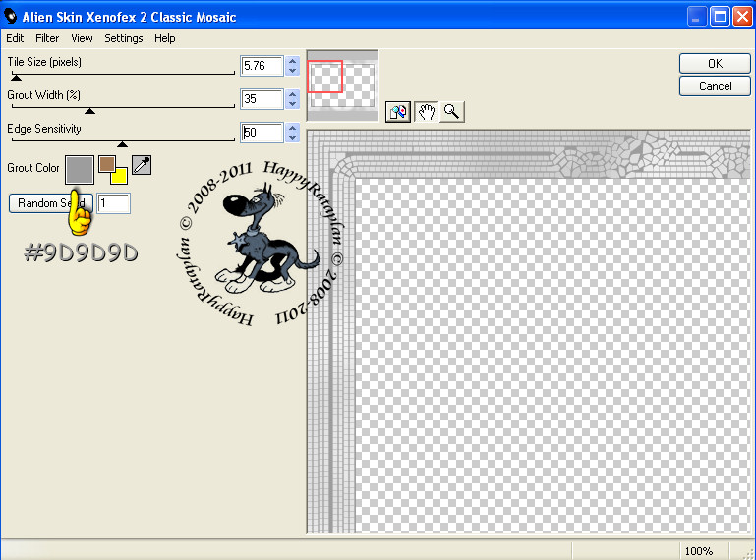Confirm with the OK button
The image size is (756, 560).
[715, 64]
